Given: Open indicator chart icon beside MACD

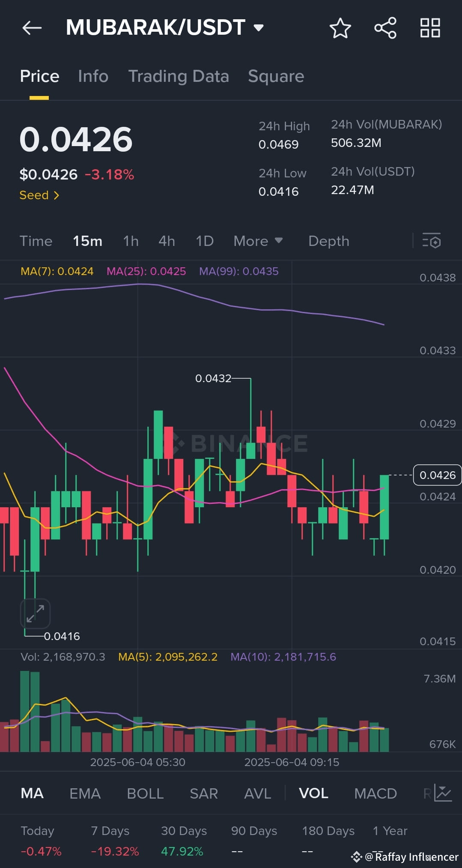Looking at the screenshot, I should [443, 793].
